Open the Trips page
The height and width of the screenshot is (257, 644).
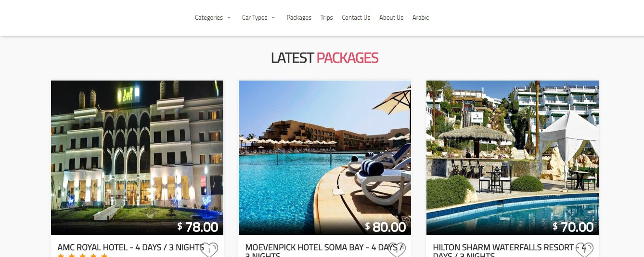326,18
